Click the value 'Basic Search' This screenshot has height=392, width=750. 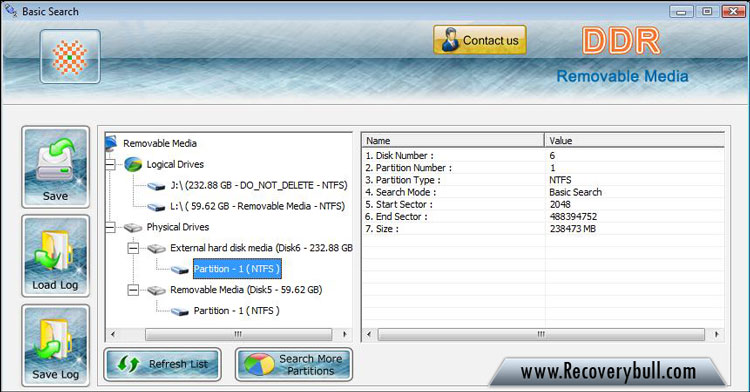(x=575, y=192)
